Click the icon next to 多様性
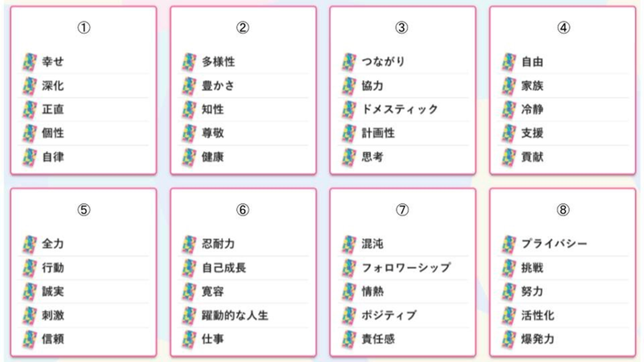This screenshot has width=644, height=362. (189, 62)
